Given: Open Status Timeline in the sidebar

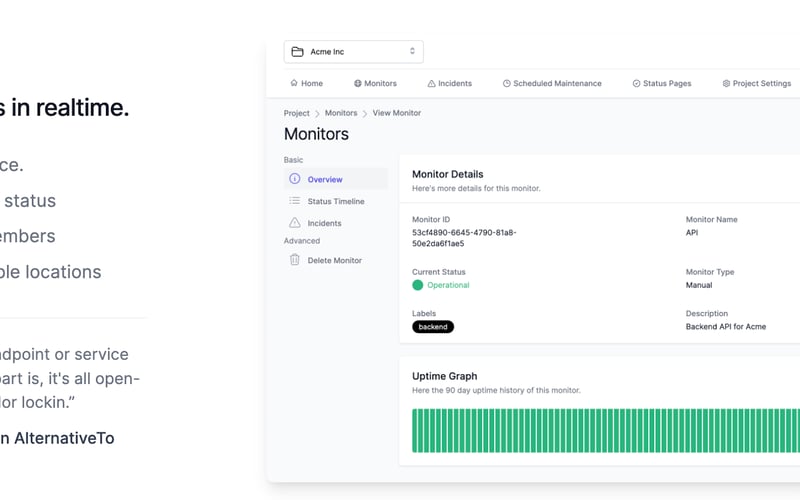Looking at the screenshot, I should tap(335, 201).
